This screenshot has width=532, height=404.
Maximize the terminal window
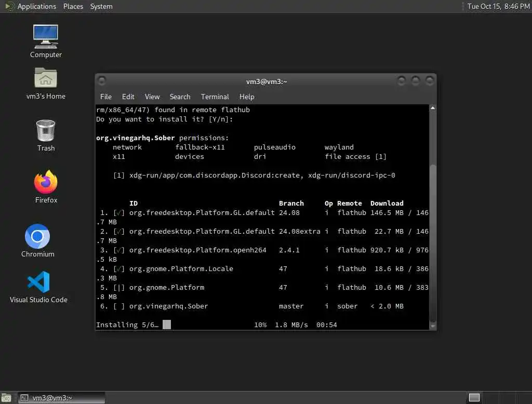click(x=416, y=80)
